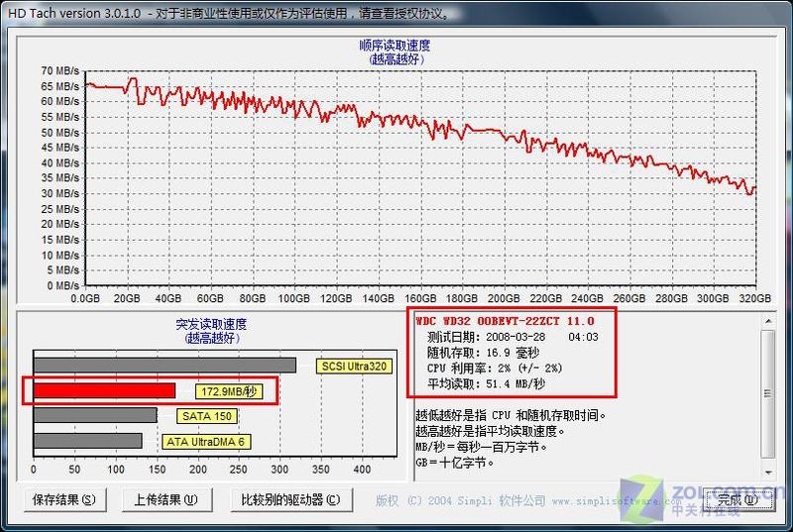Click the 保存结果(S) button

pos(64,500)
